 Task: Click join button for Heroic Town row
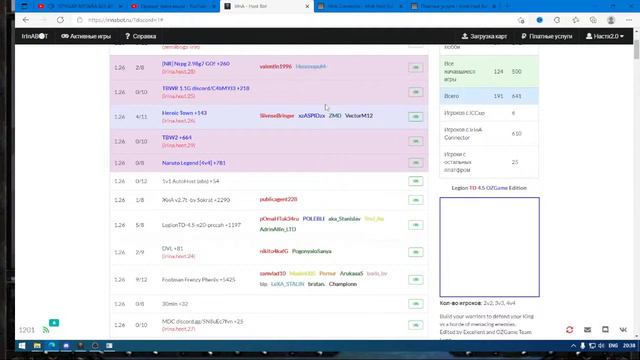[x=416, y=117]
